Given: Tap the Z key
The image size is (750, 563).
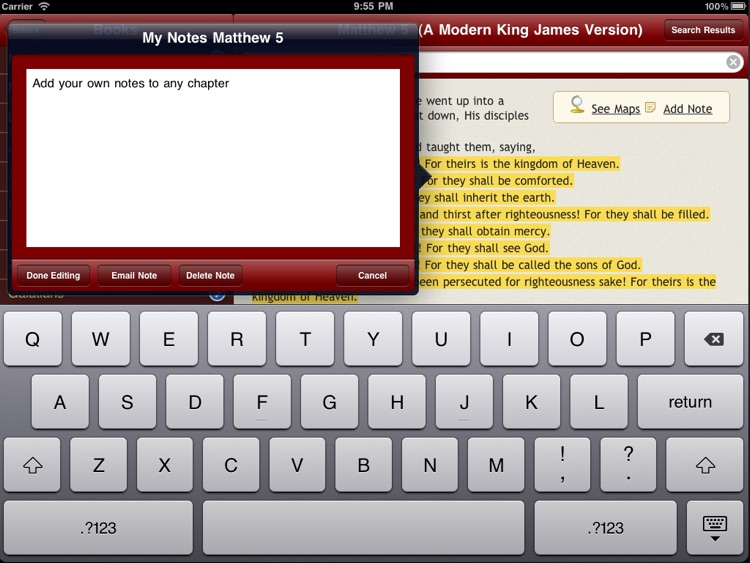Looking at the screenshot, I should [x=99, y=465].
